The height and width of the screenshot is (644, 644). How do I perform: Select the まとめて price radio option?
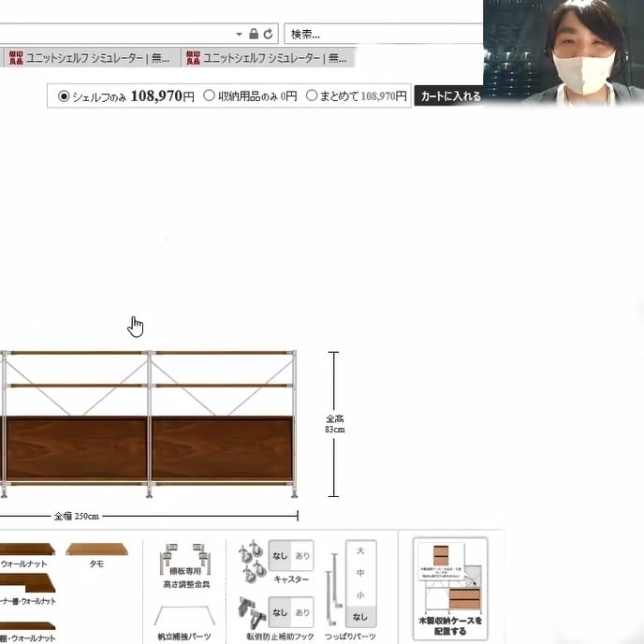click(312, 96)
